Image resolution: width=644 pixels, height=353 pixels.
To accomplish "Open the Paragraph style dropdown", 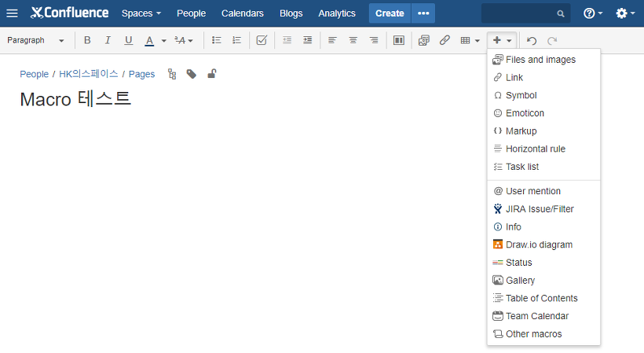I will coord(35,40).
